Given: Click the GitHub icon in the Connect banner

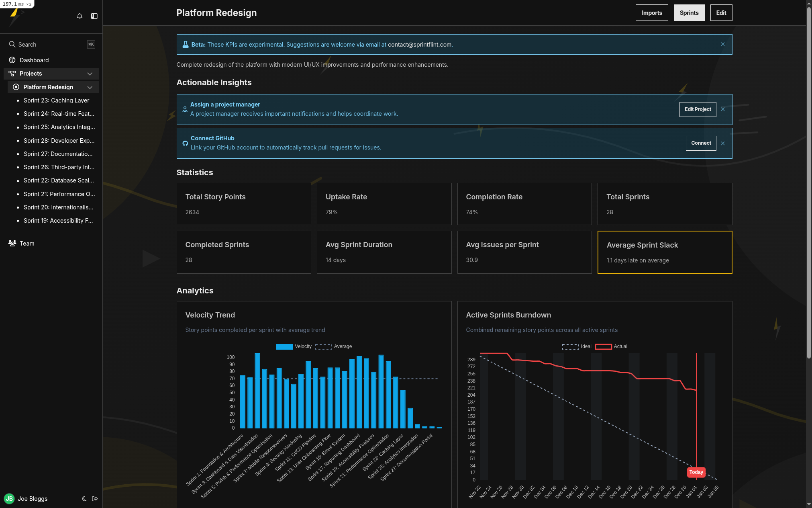Looking at the screenshot, I should 185,143.
